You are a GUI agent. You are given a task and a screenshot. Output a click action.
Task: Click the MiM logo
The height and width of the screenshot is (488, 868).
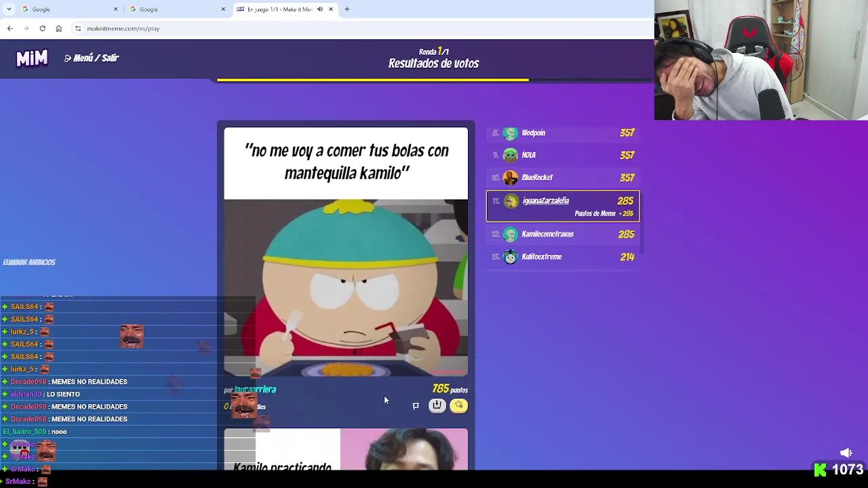[x=32, y=58]
